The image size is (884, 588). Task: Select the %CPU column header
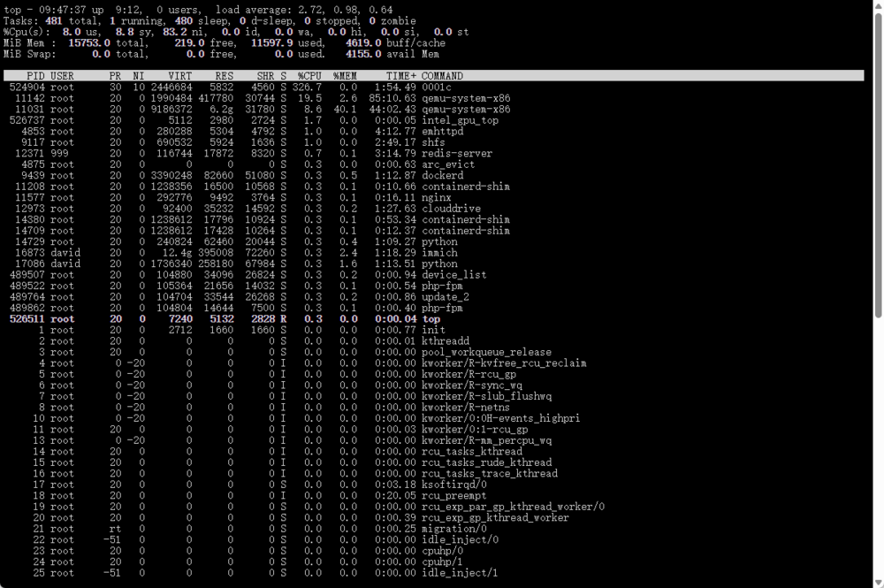click(x=309, y=75)
